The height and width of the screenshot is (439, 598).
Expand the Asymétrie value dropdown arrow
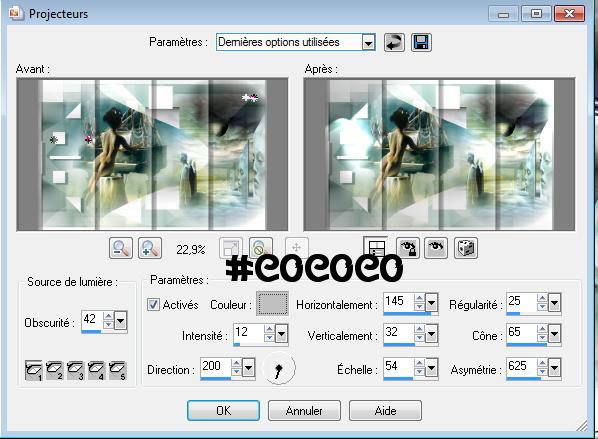[x=554, y=368]
